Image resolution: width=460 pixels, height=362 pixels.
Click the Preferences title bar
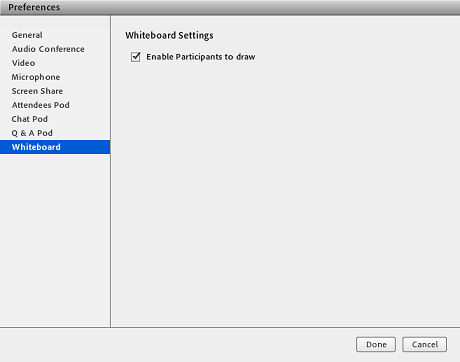pos(230,7)
